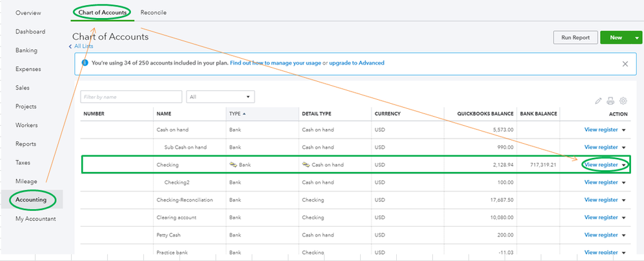This screenshot has width=644, height=261.
Task: Open Expenses in the left sidebar
Action: click(28, 69)
